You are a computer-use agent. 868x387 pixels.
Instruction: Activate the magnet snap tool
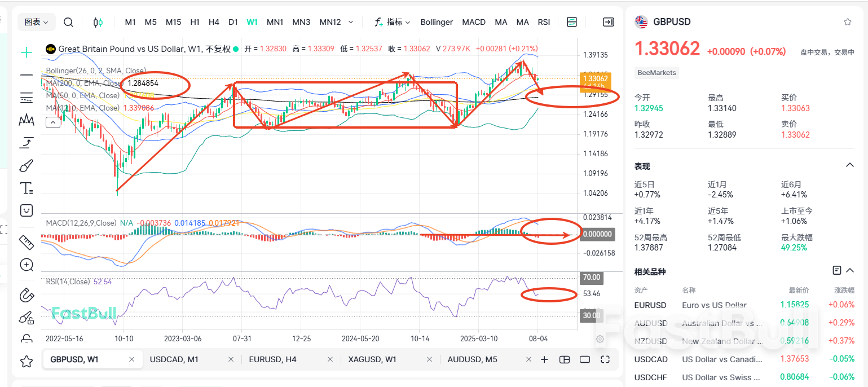coord(26,294)
